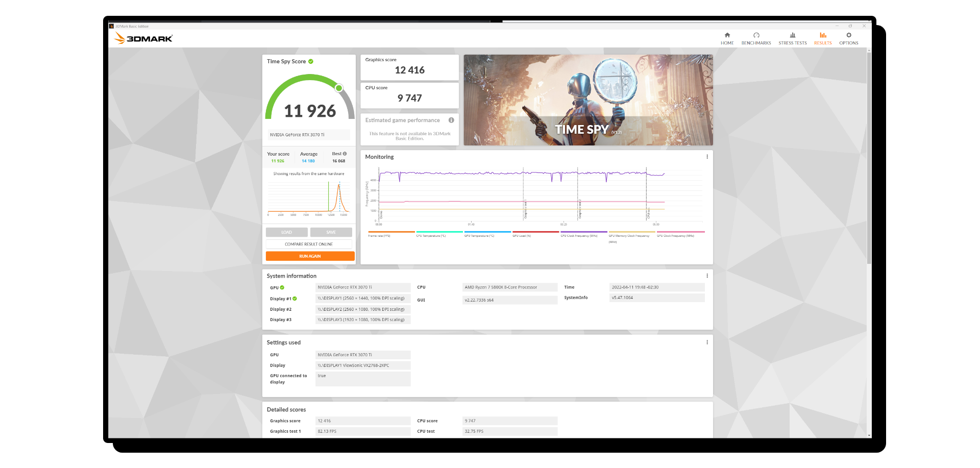
Task: Click the SystemInfo version v5.47.1064
Action: [657, 298]
